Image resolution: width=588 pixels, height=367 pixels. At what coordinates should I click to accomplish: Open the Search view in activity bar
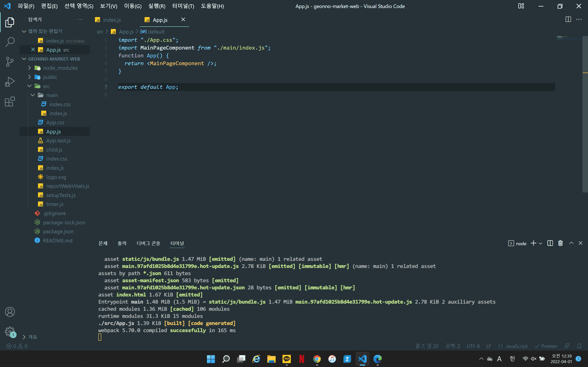[10, 42]
